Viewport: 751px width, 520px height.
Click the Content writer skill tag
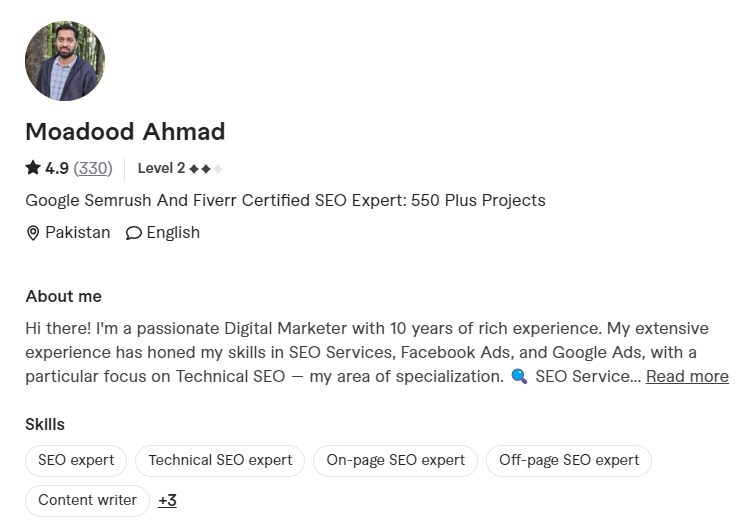87,501
